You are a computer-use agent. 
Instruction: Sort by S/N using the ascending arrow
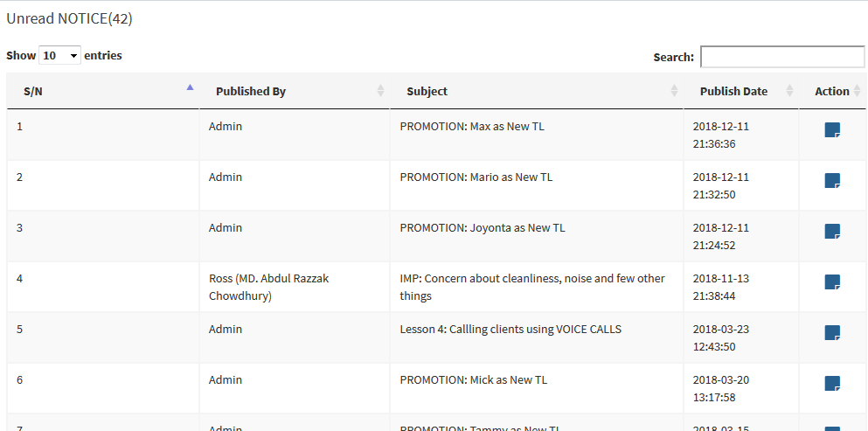(x=190, y=87)
